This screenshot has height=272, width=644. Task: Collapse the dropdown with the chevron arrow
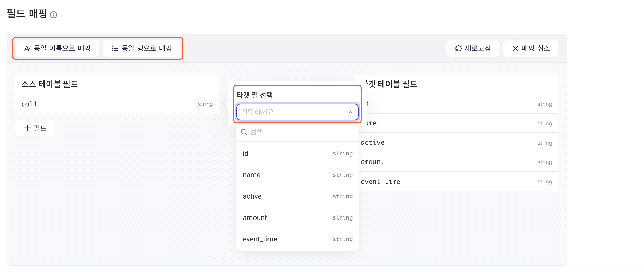pyautogui.click(x=351, y=112)
